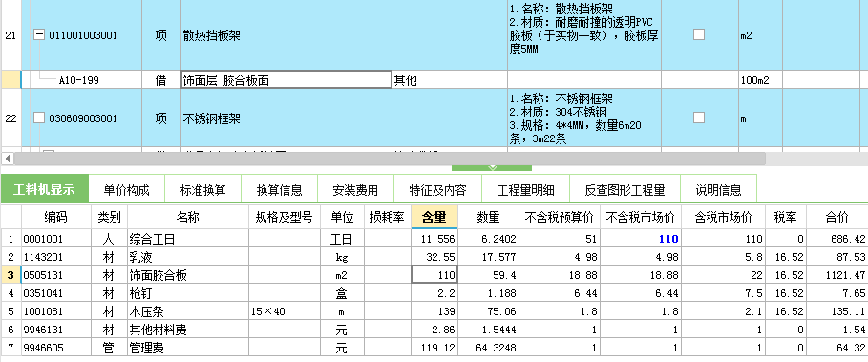Click the 不含税市场价 column header

point(641,218)
